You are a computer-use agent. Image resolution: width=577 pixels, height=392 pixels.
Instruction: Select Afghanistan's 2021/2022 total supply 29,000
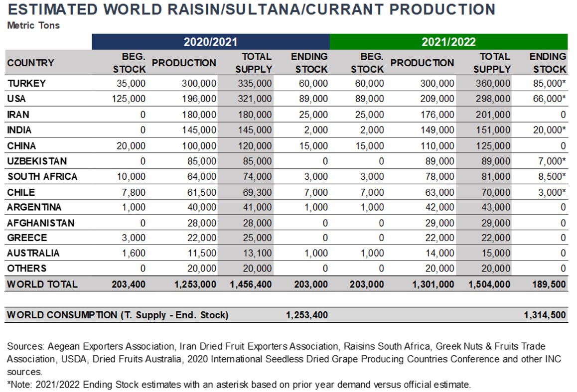point(496,223)
